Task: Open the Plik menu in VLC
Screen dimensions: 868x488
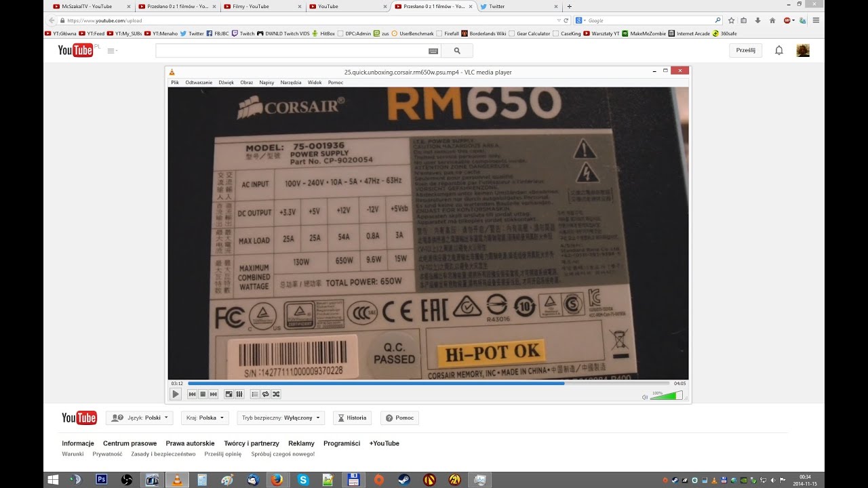Action: 175,83
